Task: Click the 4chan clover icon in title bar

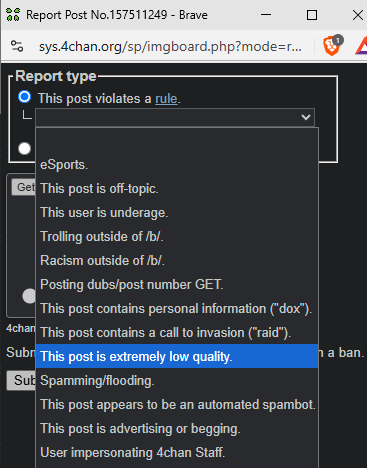Action: pyautogui.click(x=13, y=15)
